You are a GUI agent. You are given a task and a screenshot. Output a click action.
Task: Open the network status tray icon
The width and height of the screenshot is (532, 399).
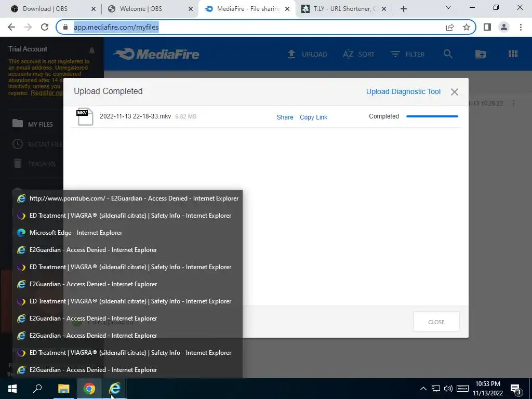(436, 389)
